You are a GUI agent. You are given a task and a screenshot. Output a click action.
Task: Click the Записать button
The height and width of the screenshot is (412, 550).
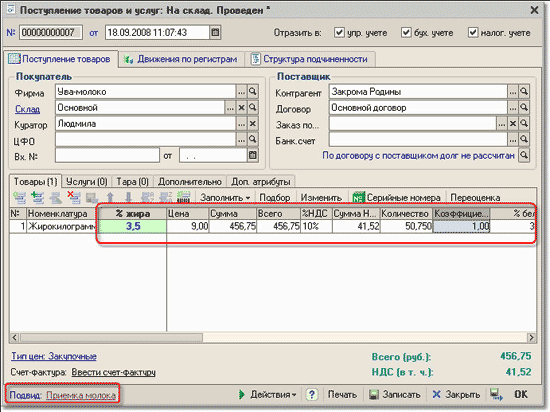(x=395, y=394)
